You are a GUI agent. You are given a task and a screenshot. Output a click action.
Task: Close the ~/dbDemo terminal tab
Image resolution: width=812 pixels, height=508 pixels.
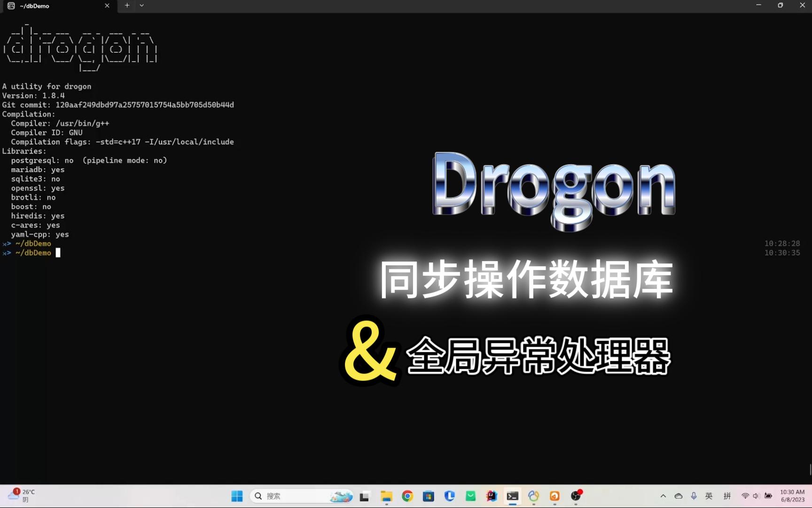(x=107, y=6)
